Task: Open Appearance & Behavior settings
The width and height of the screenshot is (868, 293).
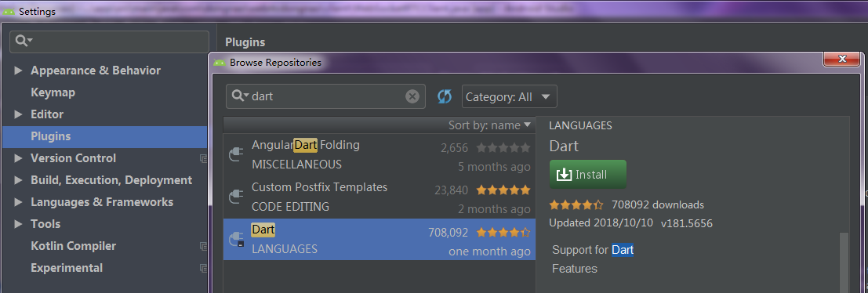Action: 96,71
